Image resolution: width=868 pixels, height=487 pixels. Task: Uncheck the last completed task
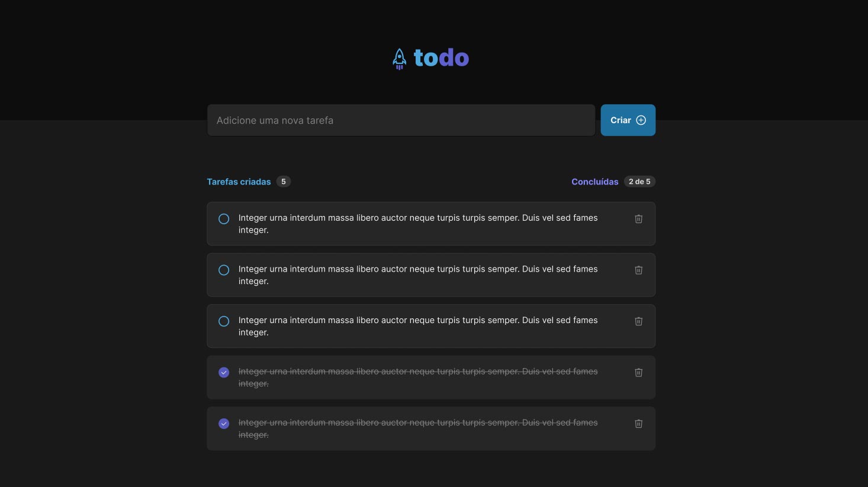[x=224, y=423]
